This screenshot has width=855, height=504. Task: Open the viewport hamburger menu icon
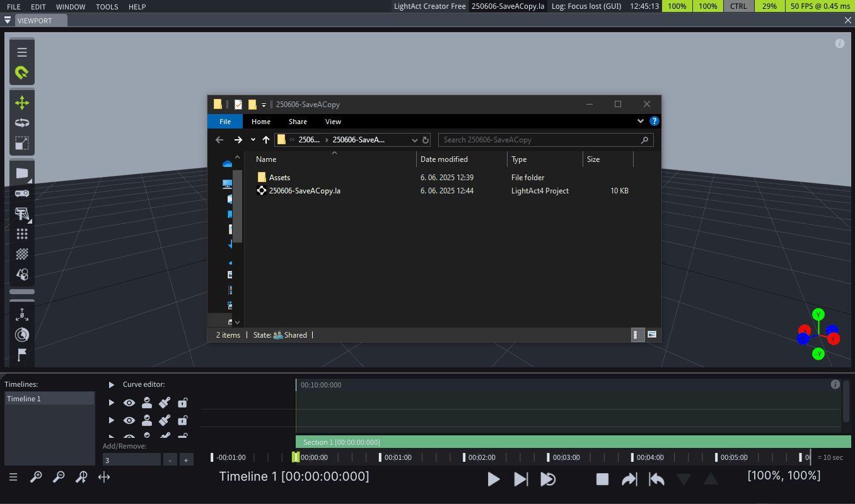[22, 52]
